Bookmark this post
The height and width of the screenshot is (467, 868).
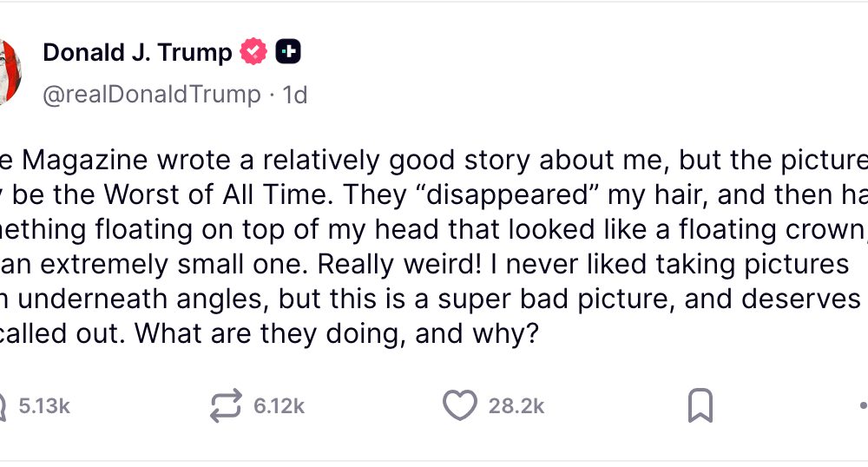pyautogui.click(x=700, y=405)
